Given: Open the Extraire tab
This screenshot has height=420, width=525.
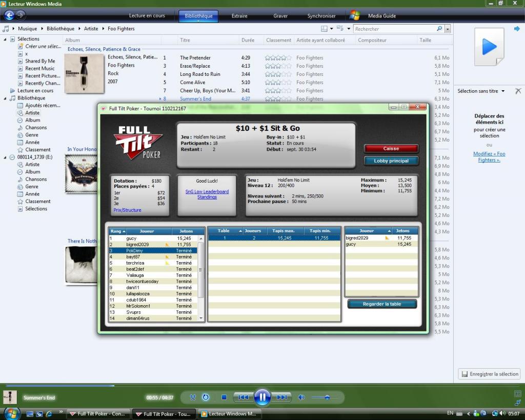Looking at the screenshot, I should (x=239, y=16).
